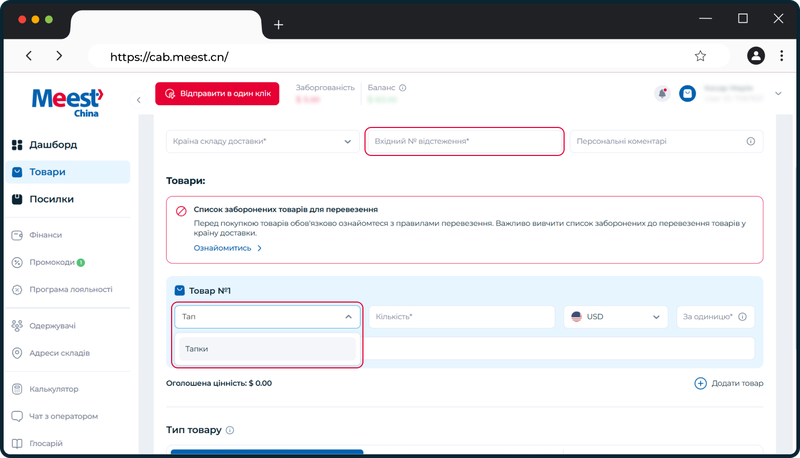Screen dimensions: 800x458
Task: Open Глосарій in sidebar
Action: point(46,443)
